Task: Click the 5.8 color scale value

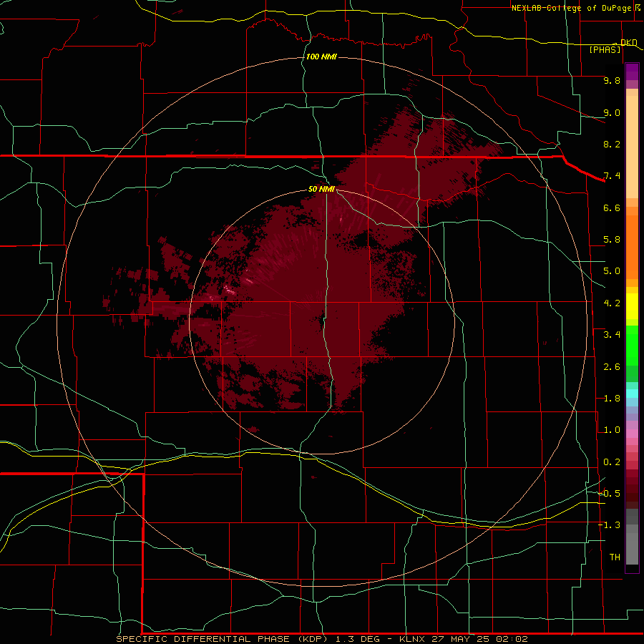Action: click(x=612, y=240)
